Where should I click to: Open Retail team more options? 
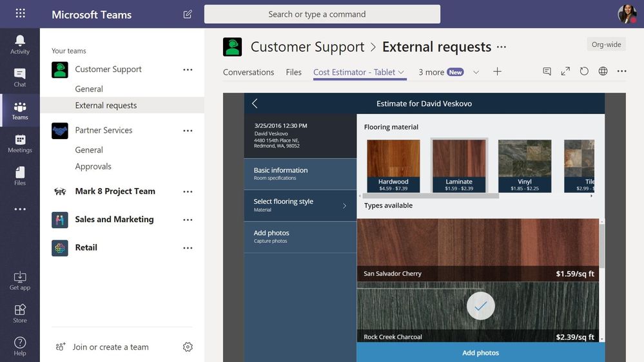click(x=188, y=248)
